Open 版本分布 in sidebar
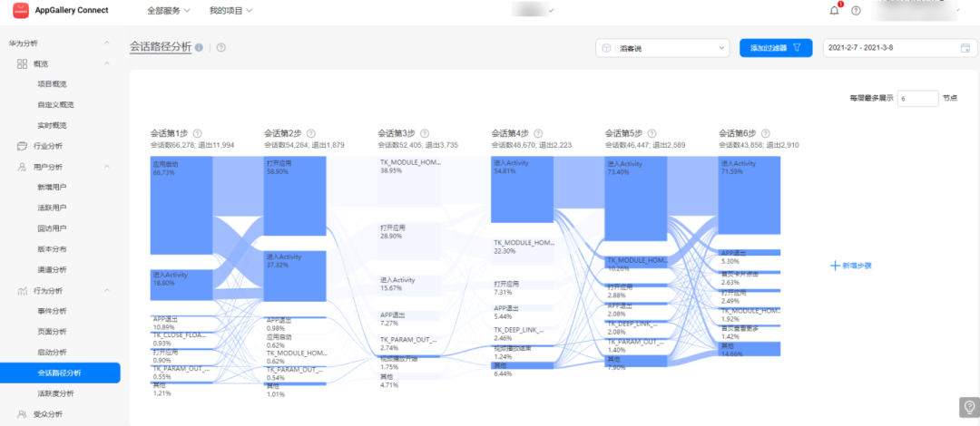 point(52,249)
